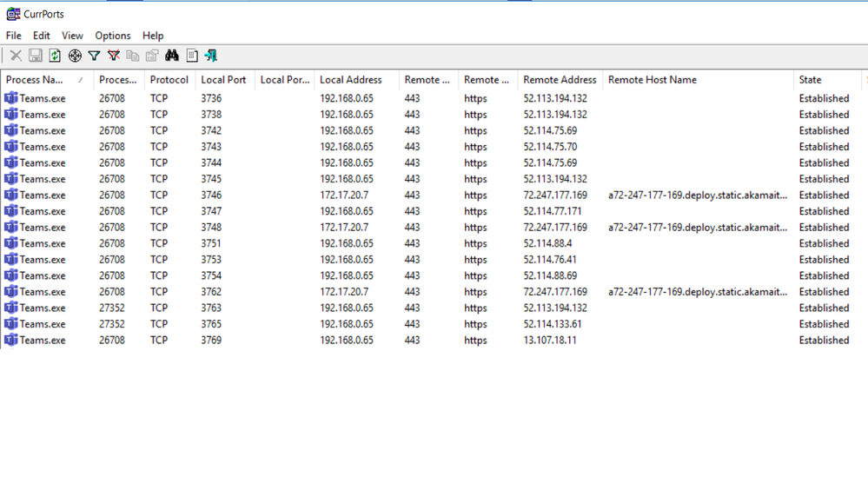This screenshot has height=497, width=868.
Task: Open the Help menu
Action: tap(153, 36)
